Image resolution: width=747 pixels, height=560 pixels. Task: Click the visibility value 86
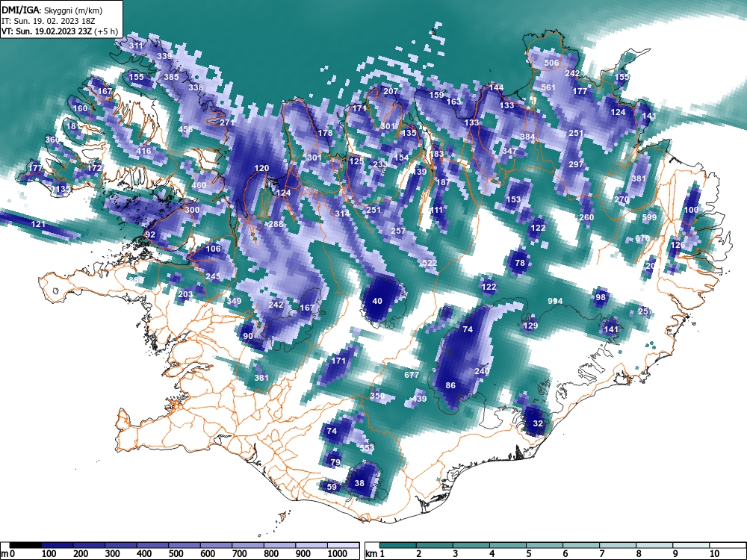point(450,385)
